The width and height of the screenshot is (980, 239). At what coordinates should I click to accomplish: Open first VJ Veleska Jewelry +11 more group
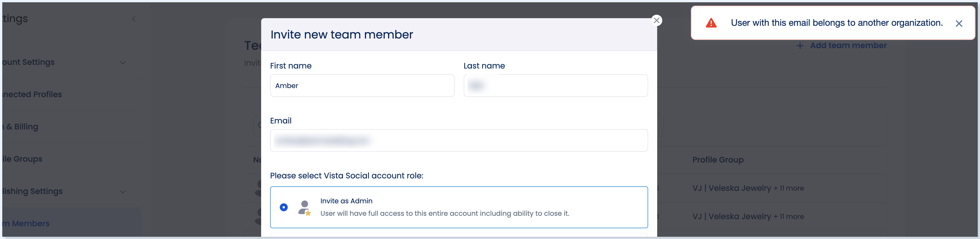[748, 188]
